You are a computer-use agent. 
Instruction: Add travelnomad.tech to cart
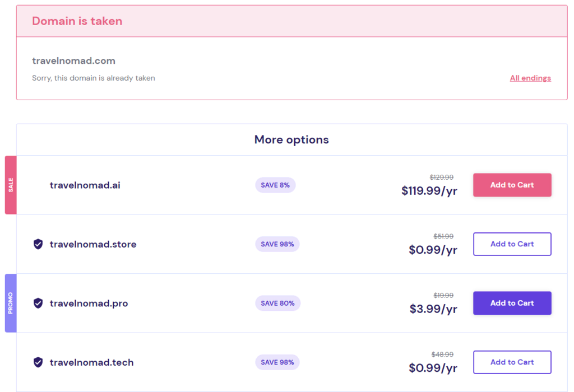pos(512,362)
